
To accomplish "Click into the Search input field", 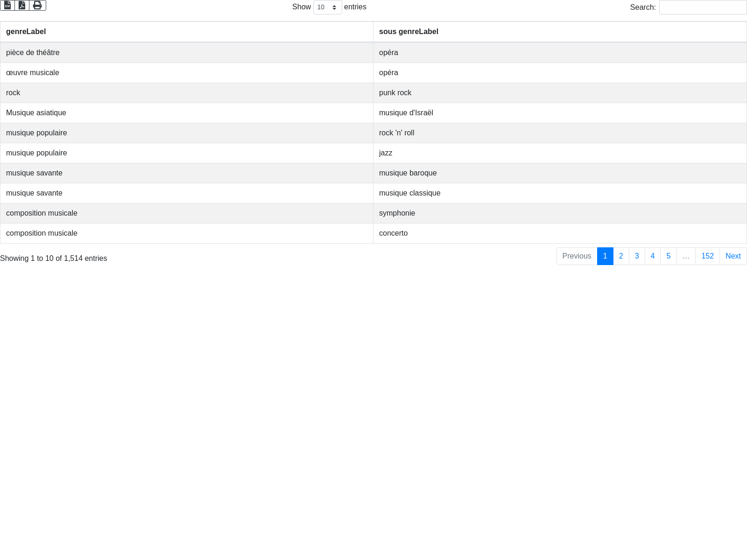I will pos(703,7).
